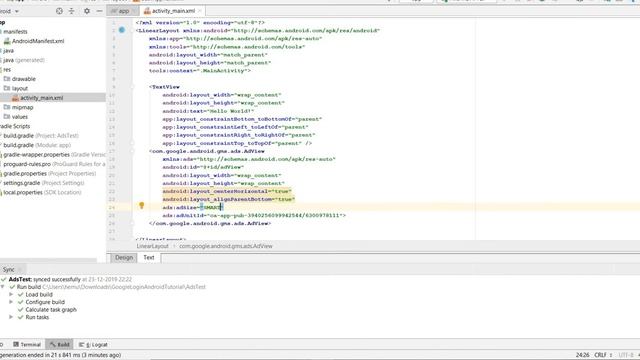Open proguard-rules.pro file

[54, 164]
